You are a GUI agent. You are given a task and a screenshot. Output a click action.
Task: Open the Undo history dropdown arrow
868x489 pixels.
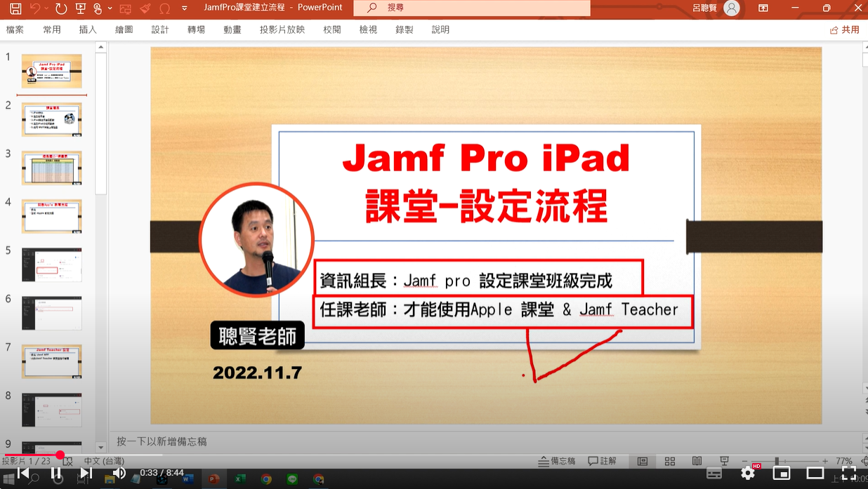[46, 8]
